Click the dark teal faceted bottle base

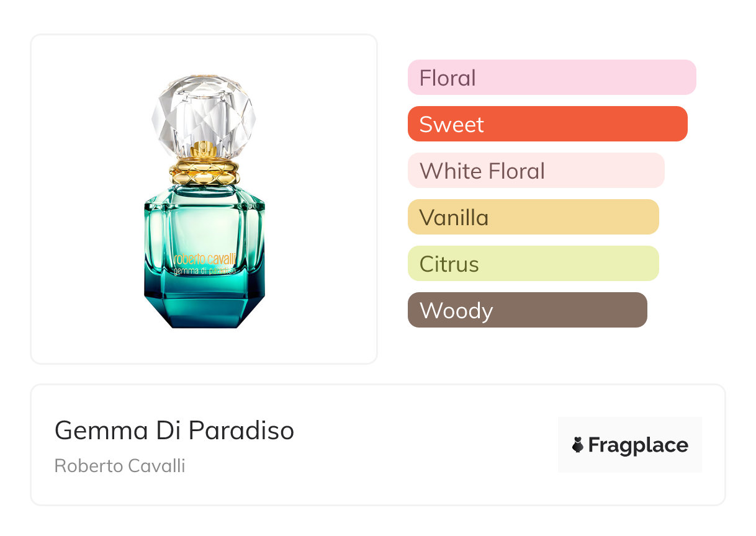(204, 307)
